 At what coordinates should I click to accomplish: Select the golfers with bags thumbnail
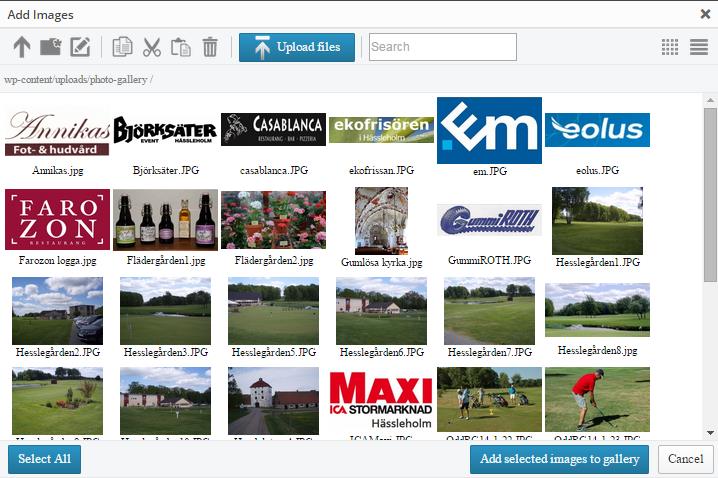(x=490, y=399)
